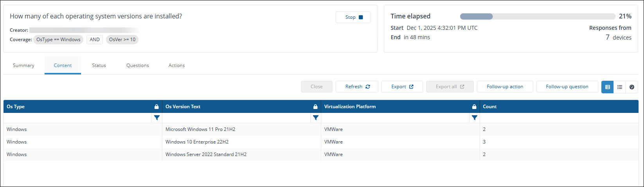Screen dimensions: 644x187
Task: Click lock icon on Os Version Text column
Action: click(x=315, y=107)
